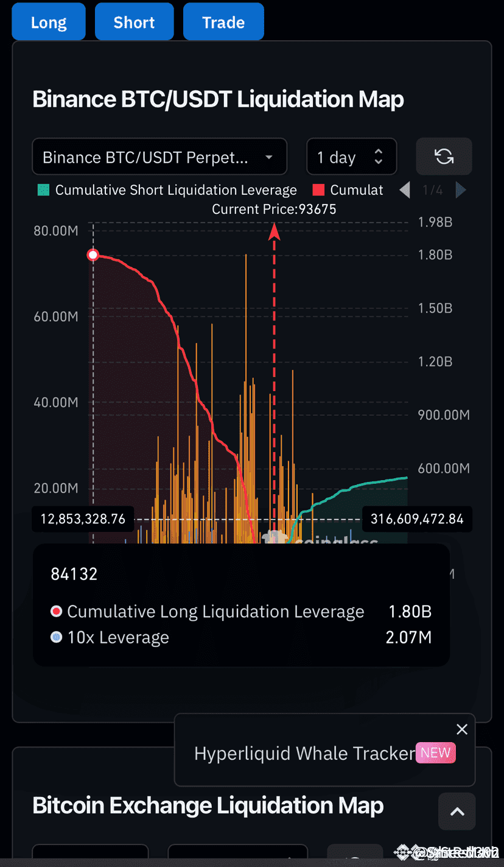Screen dimensions: 504x867
Task: Go to next legend page arrow
Action: point(461,190)
